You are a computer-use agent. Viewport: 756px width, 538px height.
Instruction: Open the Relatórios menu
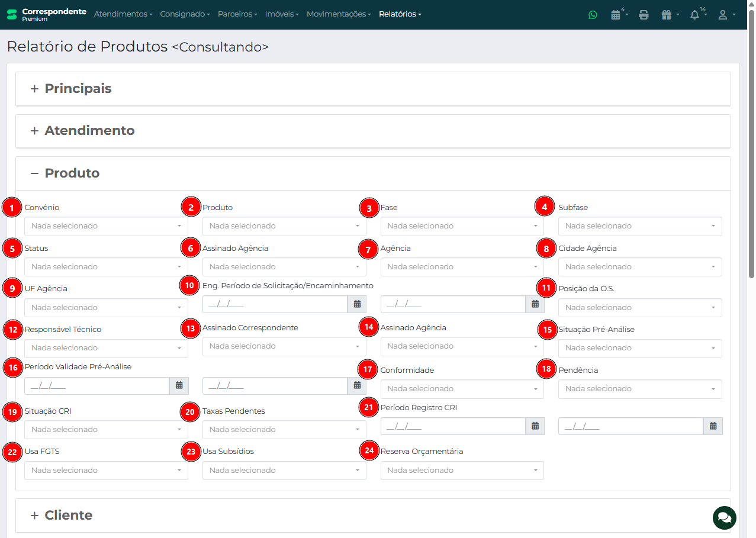tap(400, 14)
